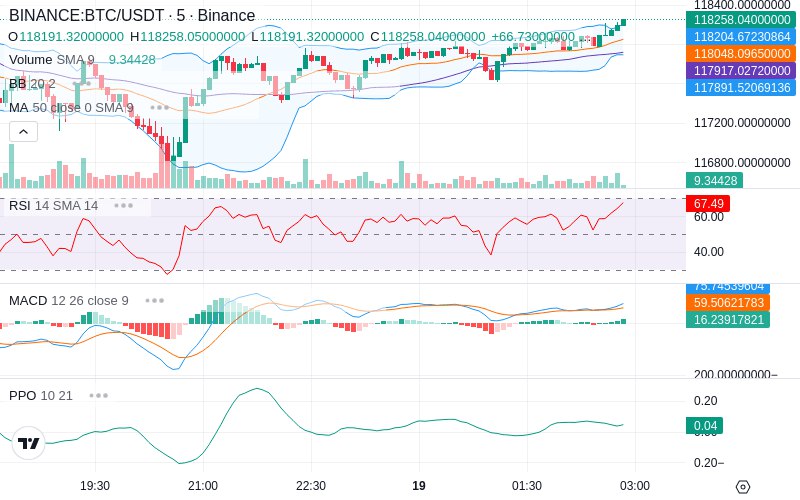Open PPO indicator more options dots
800x500 pixels.
point(98,395)
